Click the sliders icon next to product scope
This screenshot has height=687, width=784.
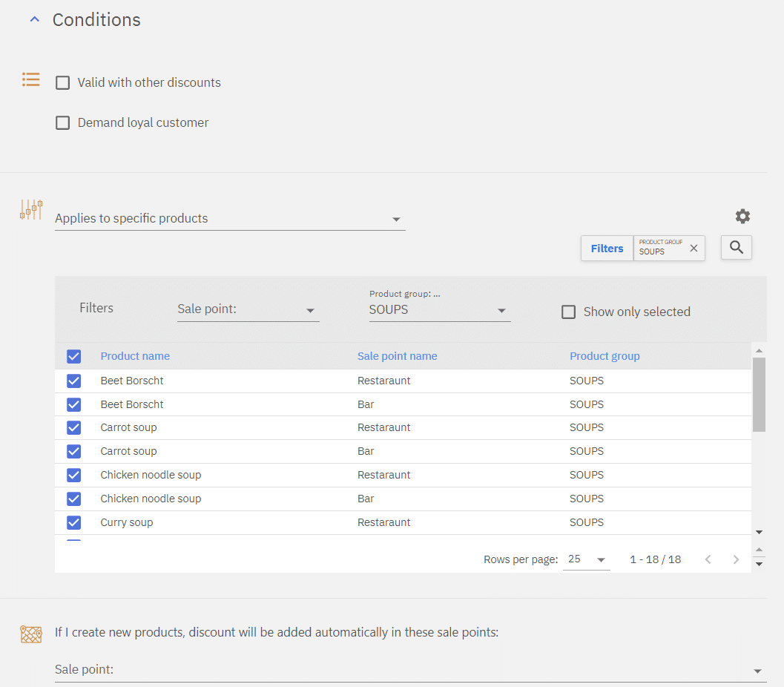(31, 209)
